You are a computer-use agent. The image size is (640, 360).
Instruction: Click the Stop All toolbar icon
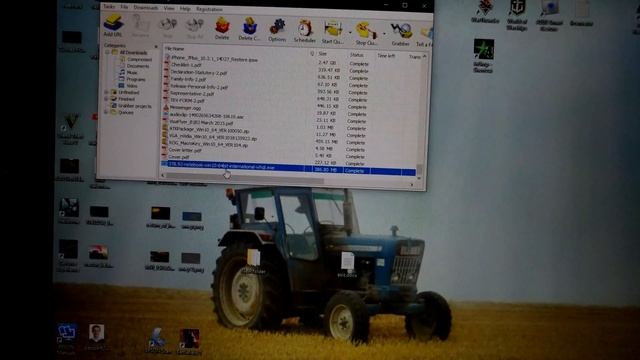[x=195, y=28]
